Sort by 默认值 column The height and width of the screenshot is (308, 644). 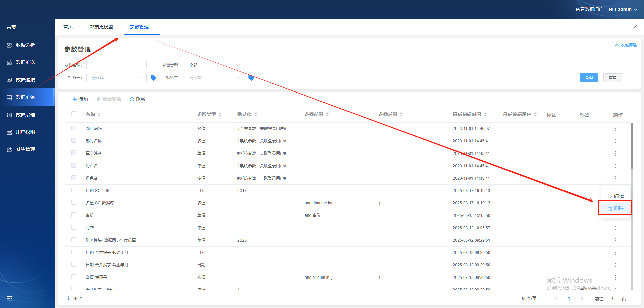coord(256,115)
